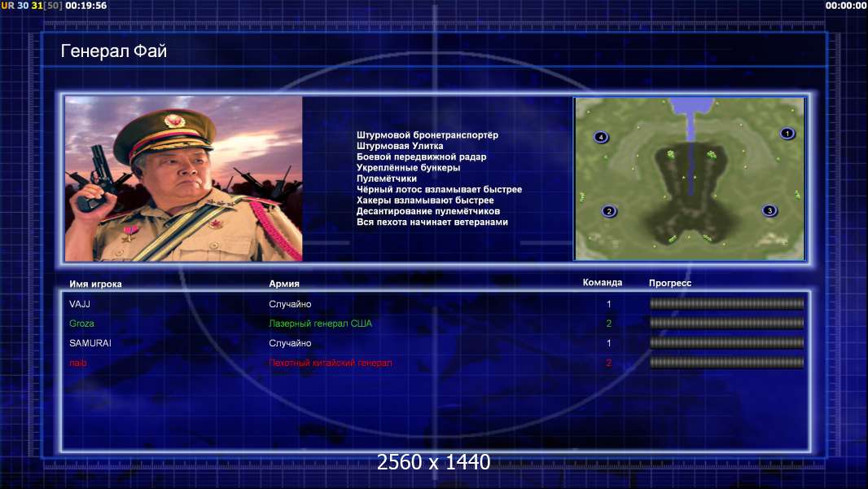This screenshot has width=868, height=489.
Task: Click the 00:00:00 timer at top right
Action: pos(846,6)
